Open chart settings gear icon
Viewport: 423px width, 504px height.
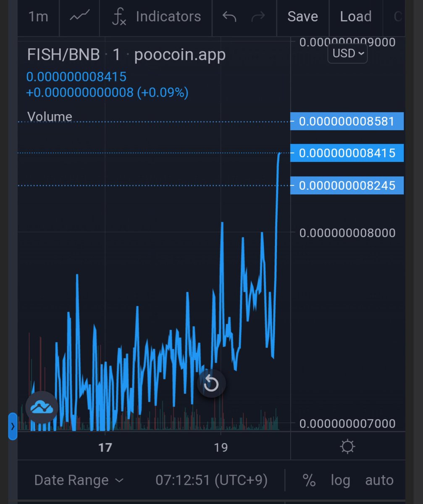pyautogui.click(x=347, y=446)
